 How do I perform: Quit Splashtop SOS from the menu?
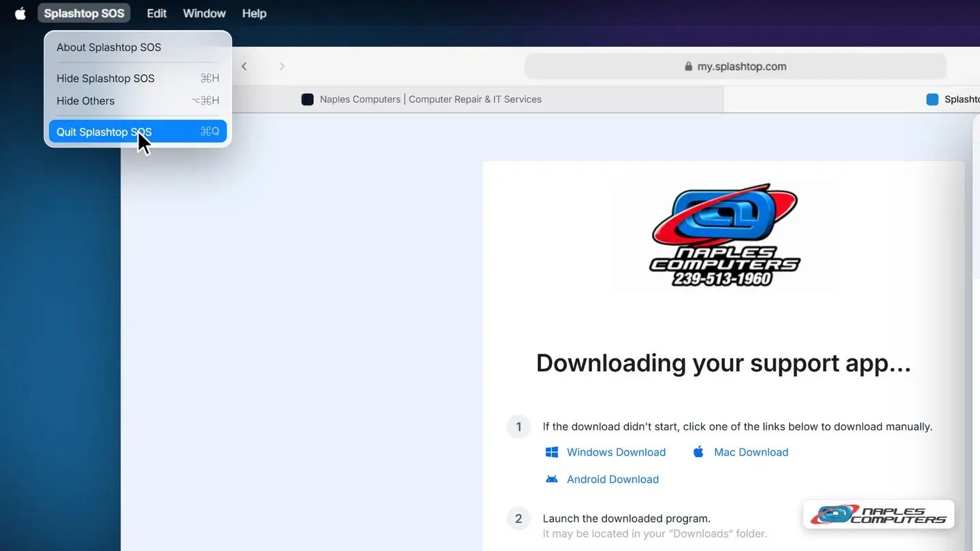(137, 132)
